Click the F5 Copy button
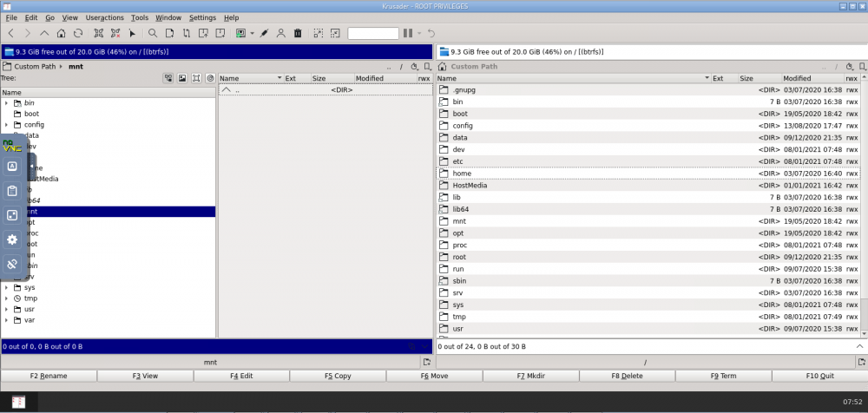Image resolution: width=868 pixels, height=413 pixels. click(338, 376)
